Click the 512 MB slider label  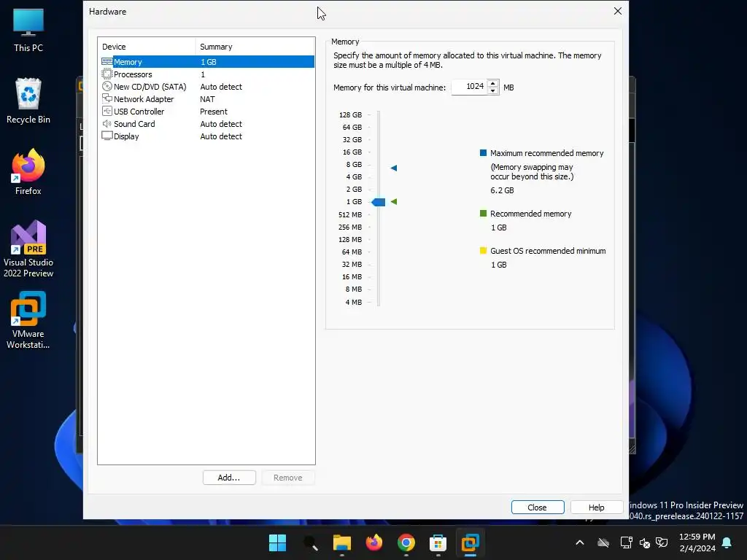[x=350, y=215]
